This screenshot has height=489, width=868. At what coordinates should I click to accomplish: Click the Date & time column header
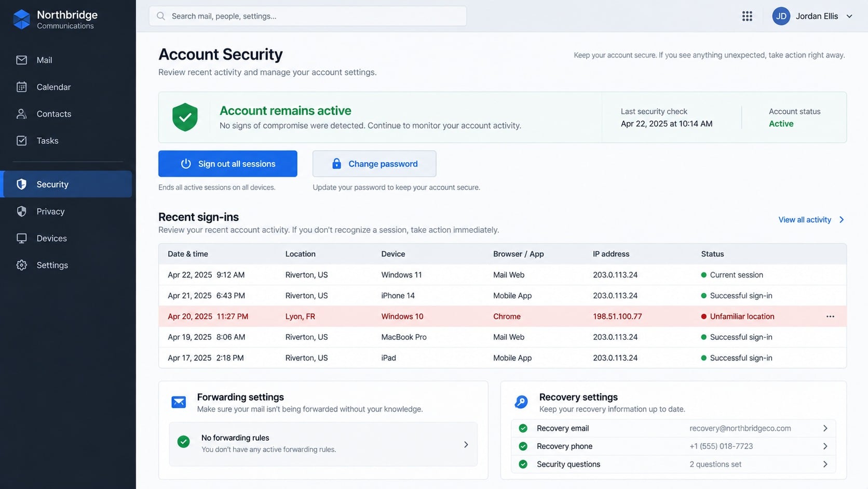188,254
